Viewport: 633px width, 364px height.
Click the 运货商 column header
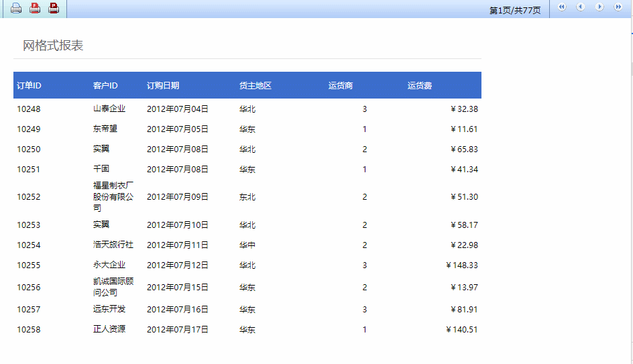341,86
